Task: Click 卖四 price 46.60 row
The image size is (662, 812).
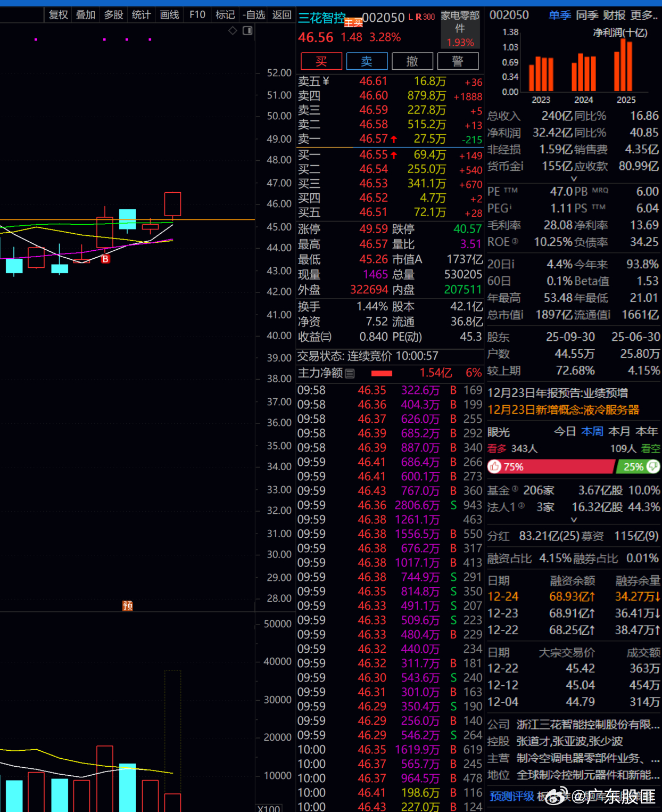Action: [x=390, y=96]
